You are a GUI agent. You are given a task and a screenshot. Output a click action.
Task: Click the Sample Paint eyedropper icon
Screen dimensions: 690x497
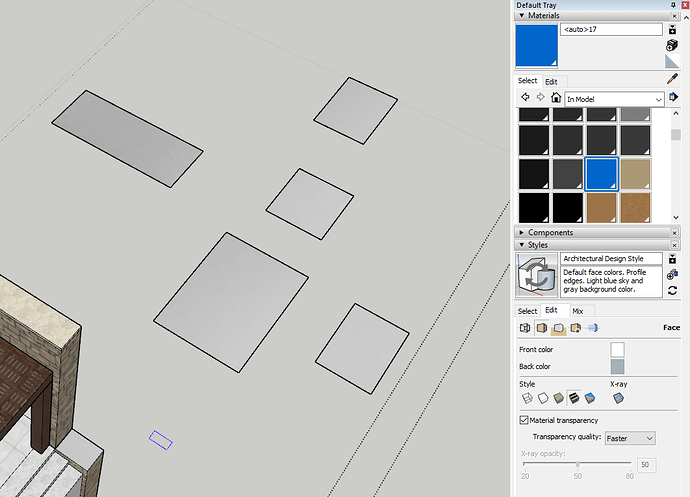point(672,79)
